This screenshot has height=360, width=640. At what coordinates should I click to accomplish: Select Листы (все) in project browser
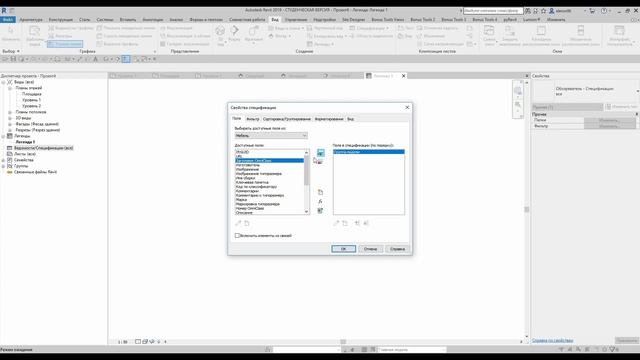pyautogui.click(x=25, y=154)
